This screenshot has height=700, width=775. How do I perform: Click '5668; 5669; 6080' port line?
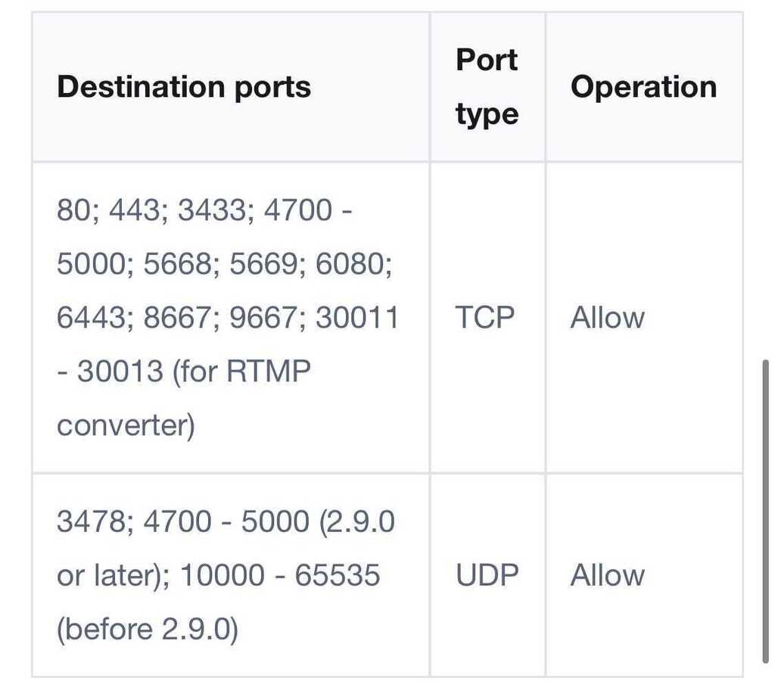(x=267, y=263)
